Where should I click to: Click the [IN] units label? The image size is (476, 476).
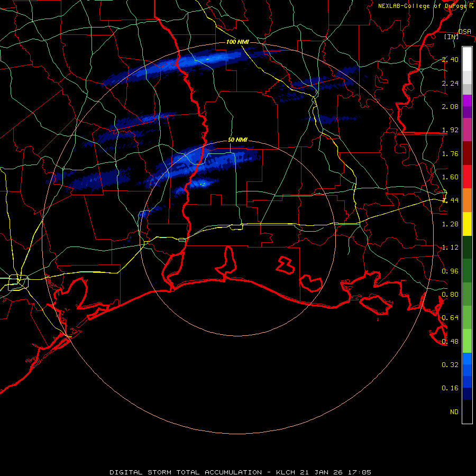452,36
